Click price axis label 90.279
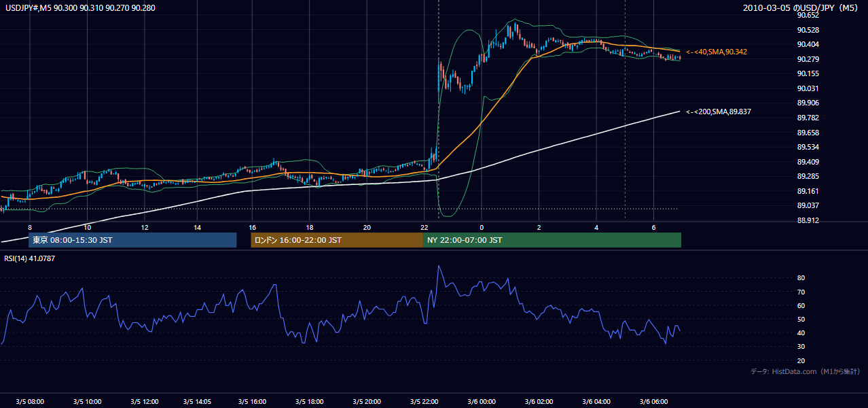Viewport: 868px width, 408px height. tap(808, 59)
